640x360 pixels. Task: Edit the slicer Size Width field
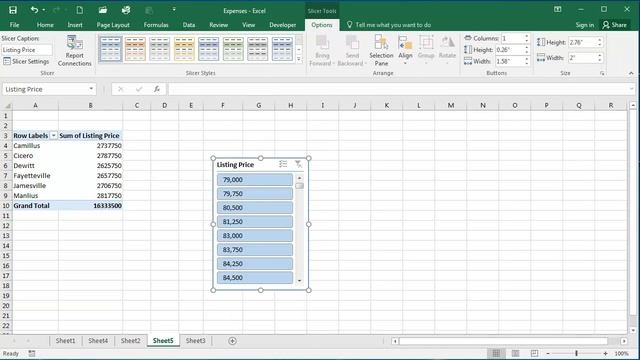click(582, 58)
